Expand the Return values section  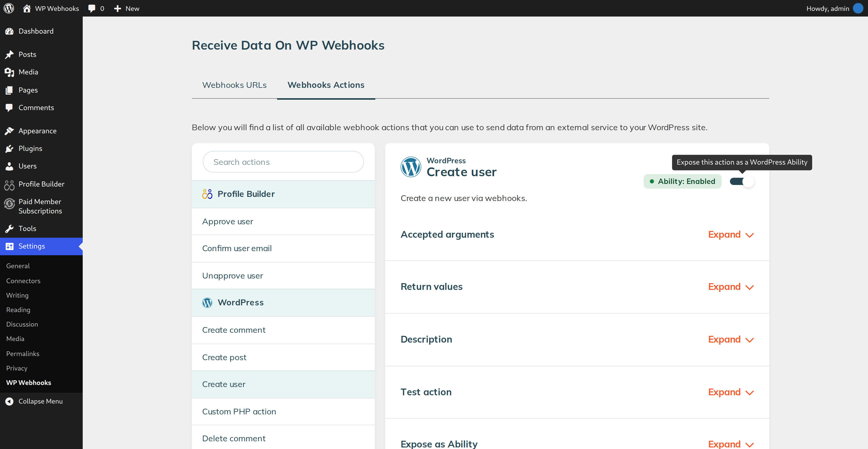(x=730, y=287)
